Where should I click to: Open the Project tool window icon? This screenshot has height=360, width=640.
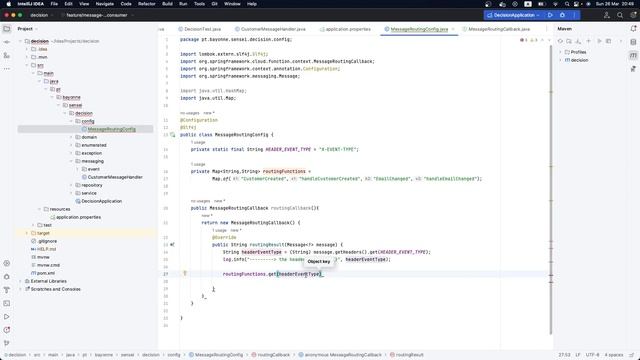tap(7, 29)
